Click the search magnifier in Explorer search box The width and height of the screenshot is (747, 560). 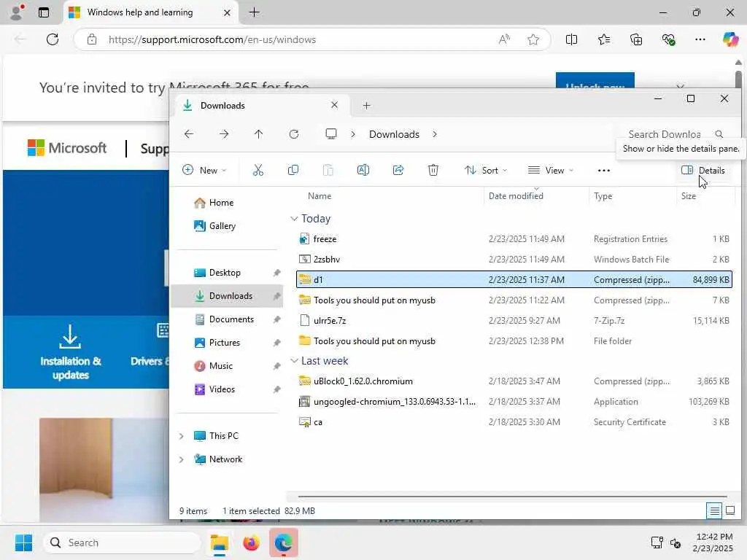(719, 134)
